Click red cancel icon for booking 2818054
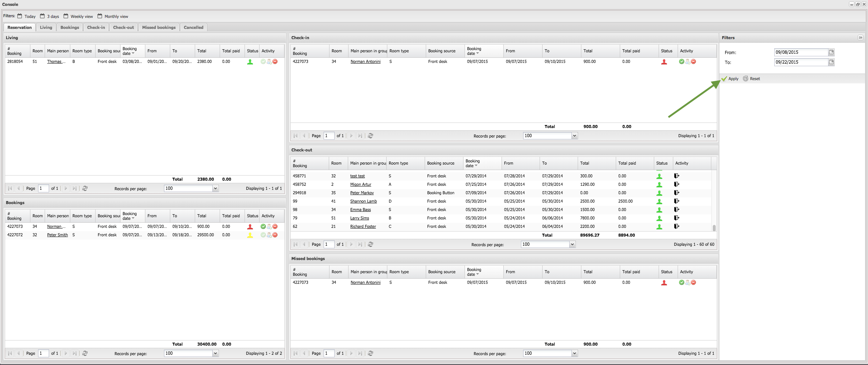Image resolution: width=868 pixels, height=365 pixels. [275, 61]
